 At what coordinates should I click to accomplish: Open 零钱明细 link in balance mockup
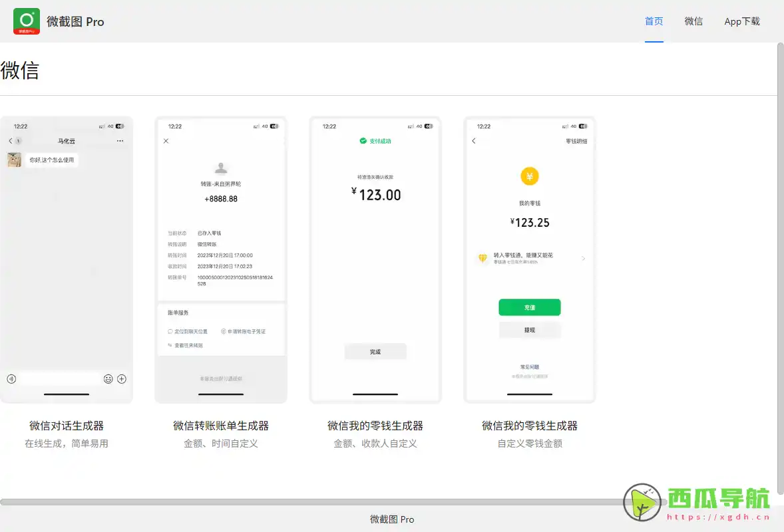coord(576,141)
